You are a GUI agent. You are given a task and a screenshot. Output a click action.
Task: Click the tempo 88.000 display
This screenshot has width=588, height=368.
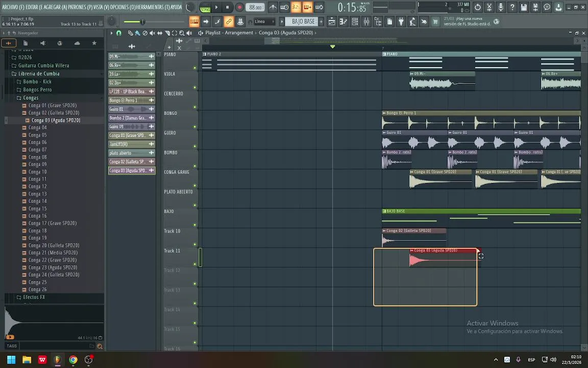[256, 7]
